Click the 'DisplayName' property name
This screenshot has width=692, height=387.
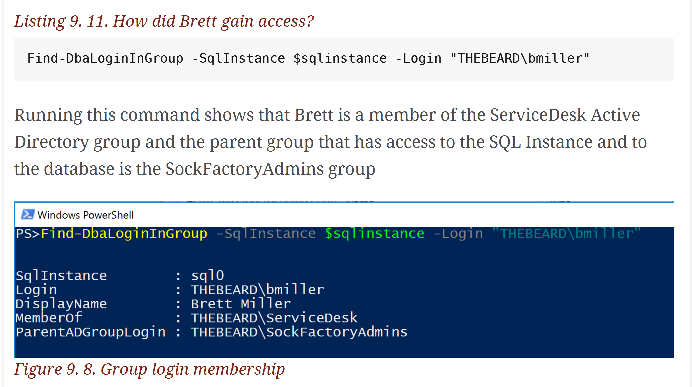pyautogui.click(x=61, y=304)
